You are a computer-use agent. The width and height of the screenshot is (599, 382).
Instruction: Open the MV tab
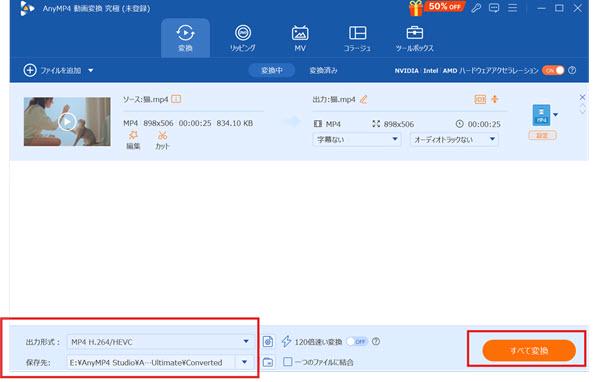click(300, 38)
